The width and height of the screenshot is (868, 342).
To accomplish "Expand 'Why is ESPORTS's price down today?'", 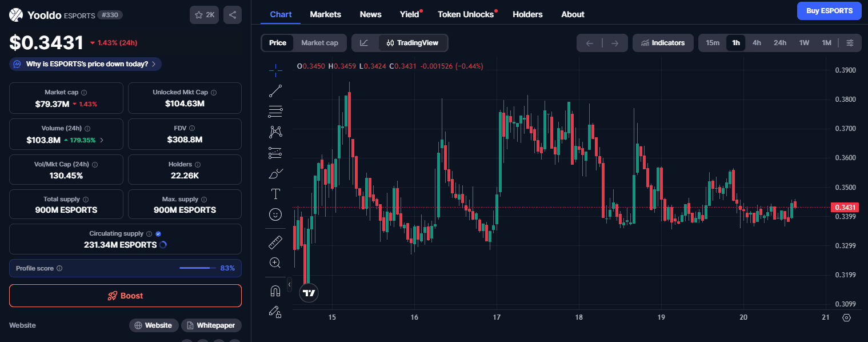I will point(85,64).
